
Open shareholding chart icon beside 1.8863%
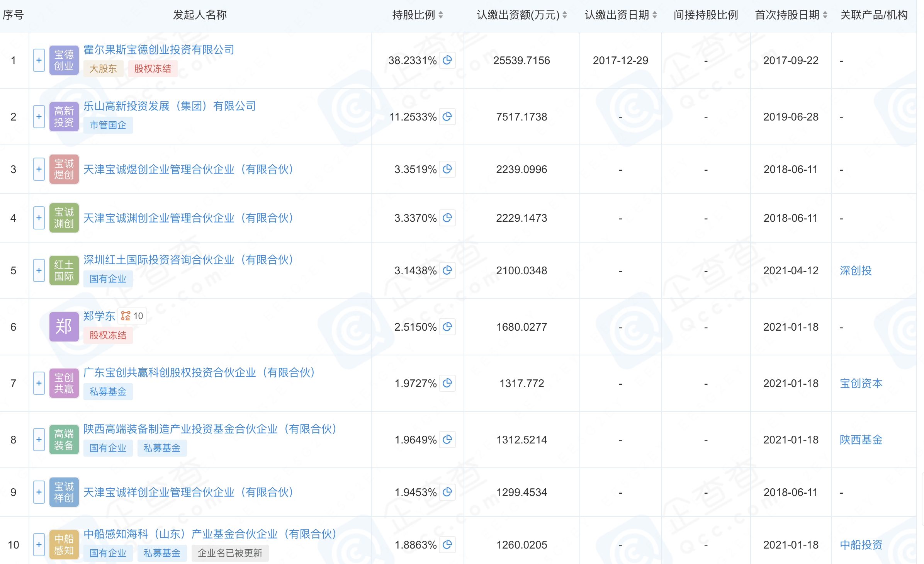[x=447, y=545]
